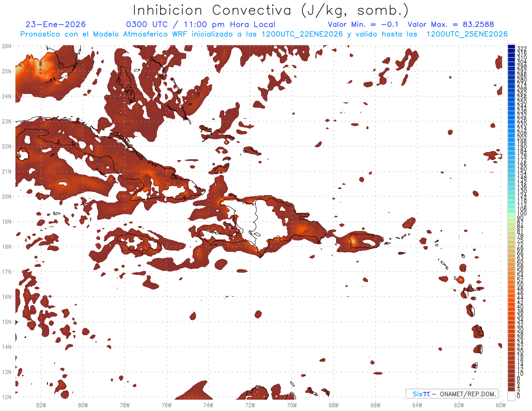Click the latitude label "22N"

[x=7, y=146]
